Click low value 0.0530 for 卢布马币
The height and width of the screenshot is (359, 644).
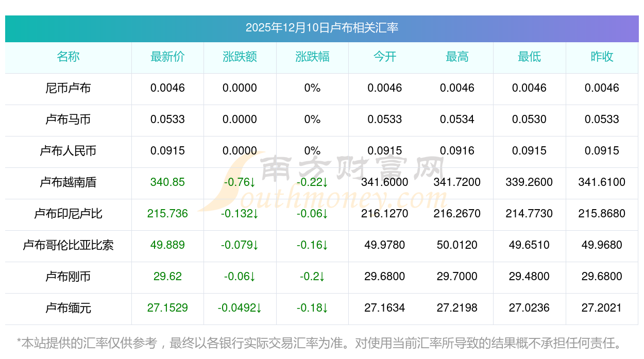[x=530, y=119]
